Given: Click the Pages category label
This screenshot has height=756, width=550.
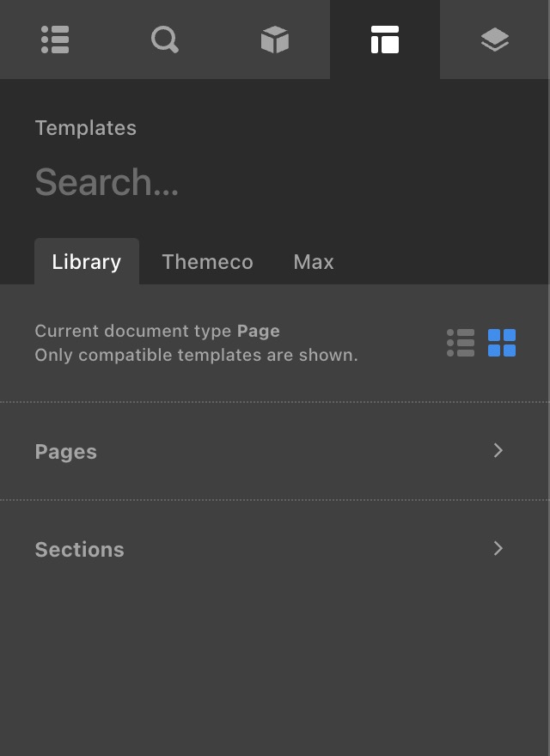Looking at the screenshot, I should 66,452.
